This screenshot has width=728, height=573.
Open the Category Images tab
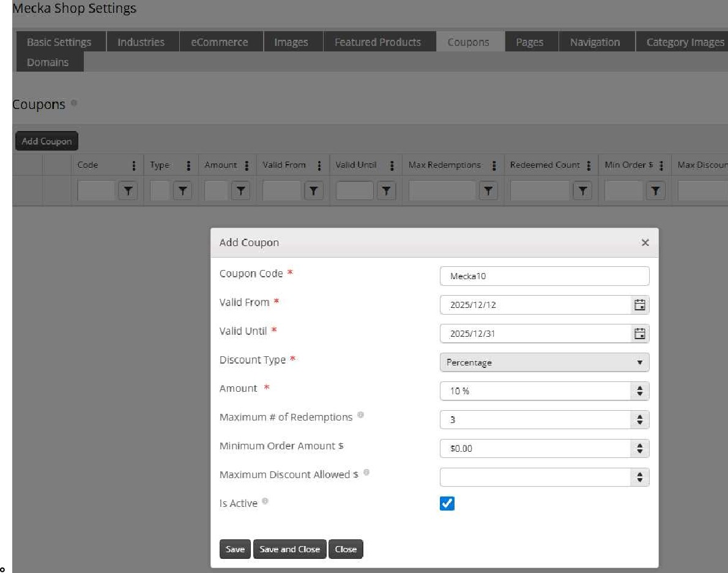(x=683, y=42)
